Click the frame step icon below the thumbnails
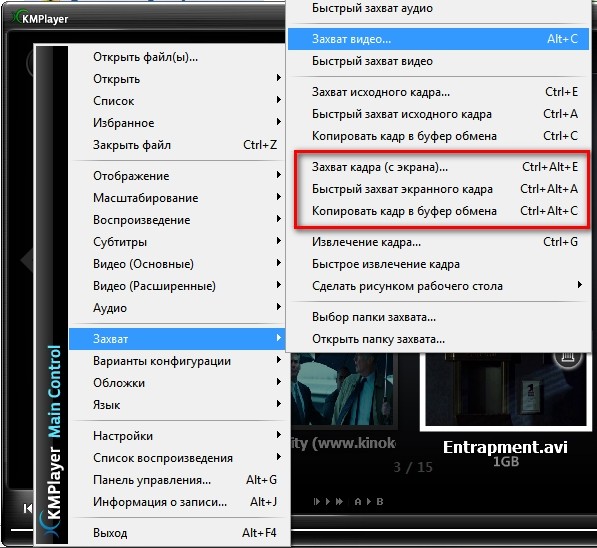This screenshot has width=597, height=548. click(x=316, y=502)
